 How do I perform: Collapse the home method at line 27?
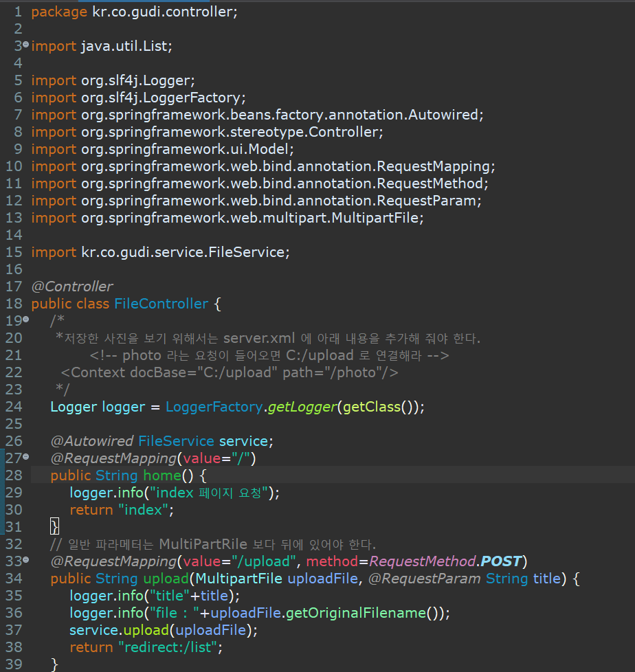click(x=25, y=456)
